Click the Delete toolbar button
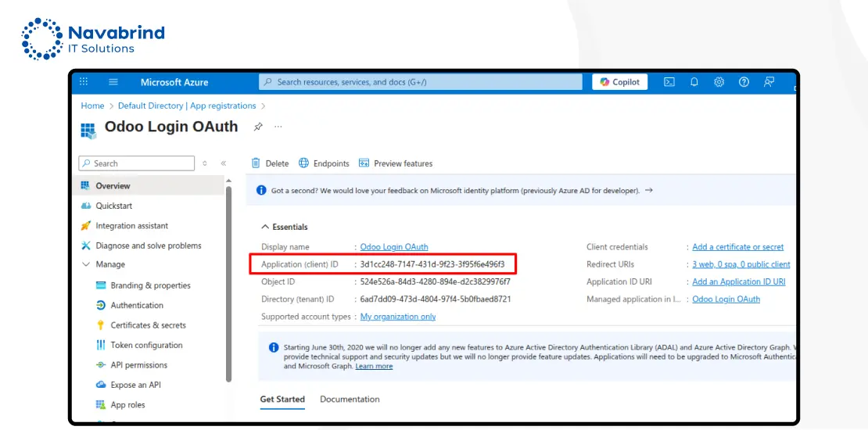The width and height of the screenshot is (868, 430). tap(270, 163)
